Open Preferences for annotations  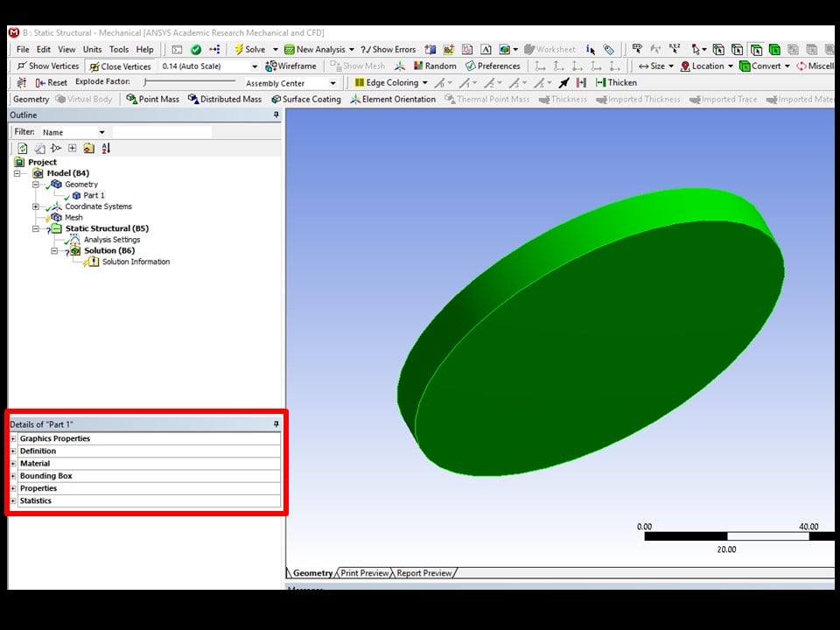point(493,66)
